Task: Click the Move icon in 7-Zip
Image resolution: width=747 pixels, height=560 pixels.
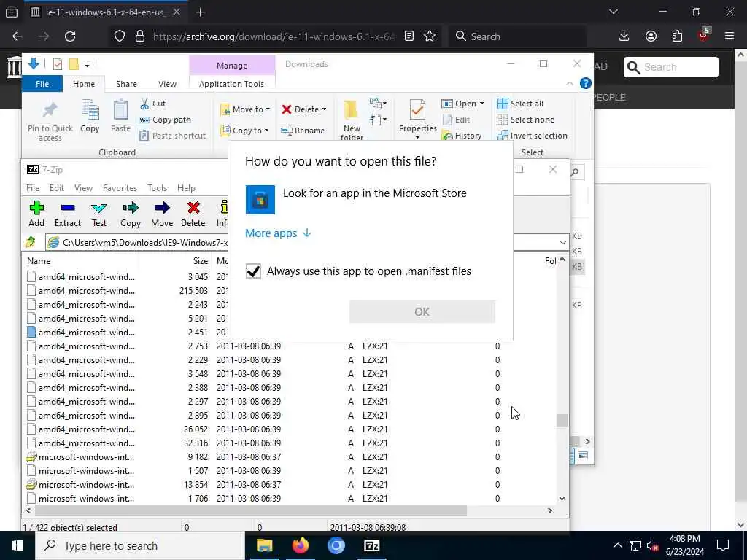Action: [162, 214]
